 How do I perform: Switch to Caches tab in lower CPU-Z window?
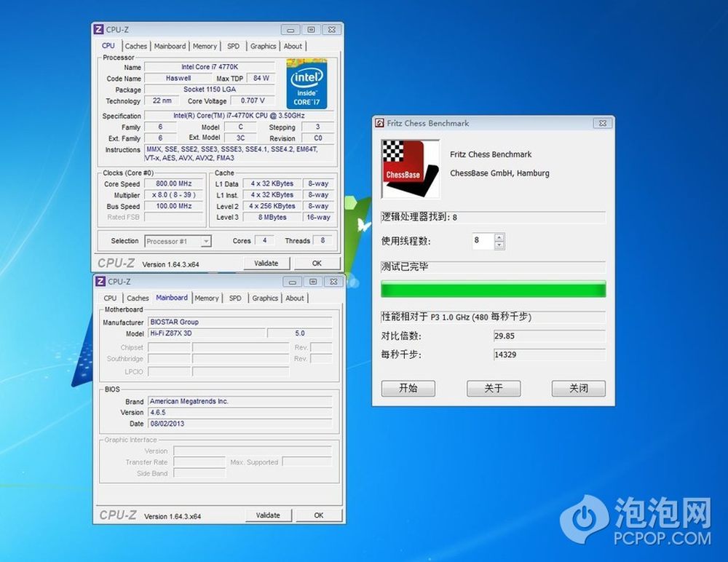pyautogui.click(x=138, y=298)
